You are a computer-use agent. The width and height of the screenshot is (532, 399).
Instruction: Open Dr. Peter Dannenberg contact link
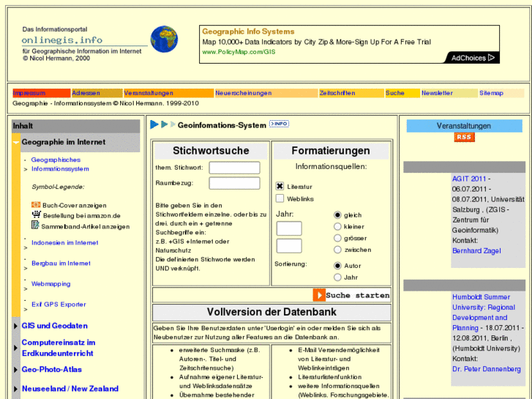486,369
